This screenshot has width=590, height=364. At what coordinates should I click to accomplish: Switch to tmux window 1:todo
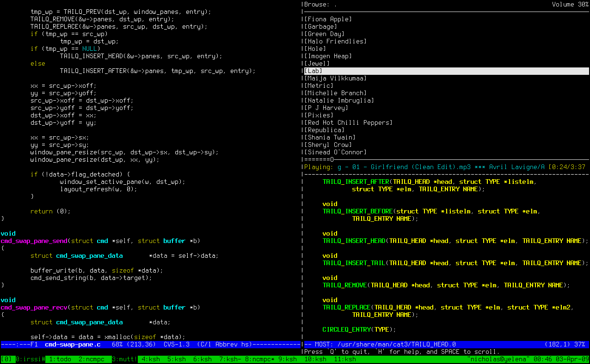pyautogui.click(x=60, y=359)
